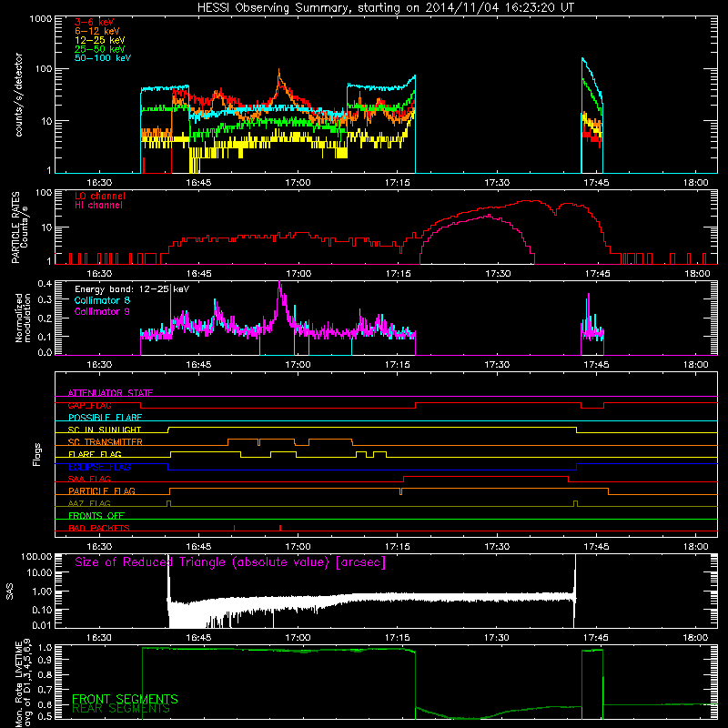
Task: Click the green 25-50 keV legend entry
Action: pyautogui.click(x=100, y=49)
